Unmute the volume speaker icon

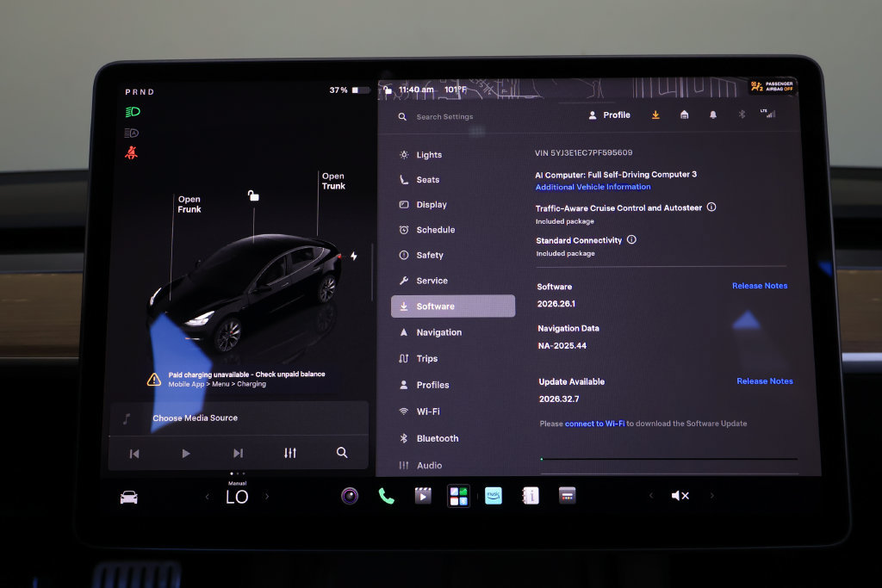point(680,495)
